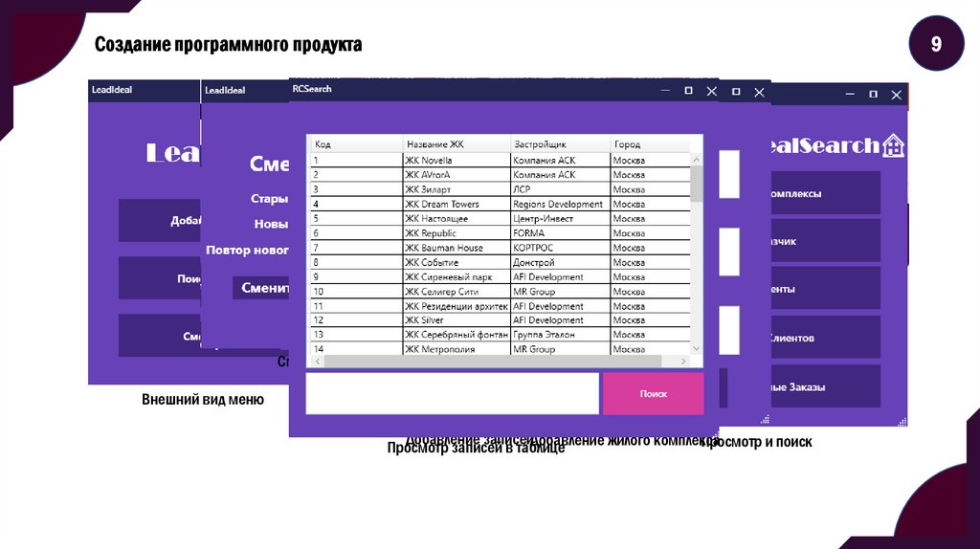Click the horizontal scrollbar track of table
Screen dimensions: 980x549
pos(493,361)
